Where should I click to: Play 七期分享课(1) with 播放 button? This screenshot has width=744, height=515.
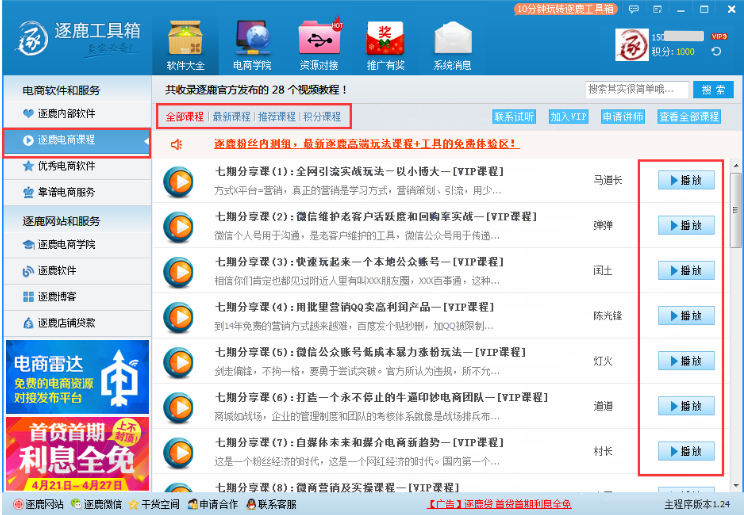[686, 180]
